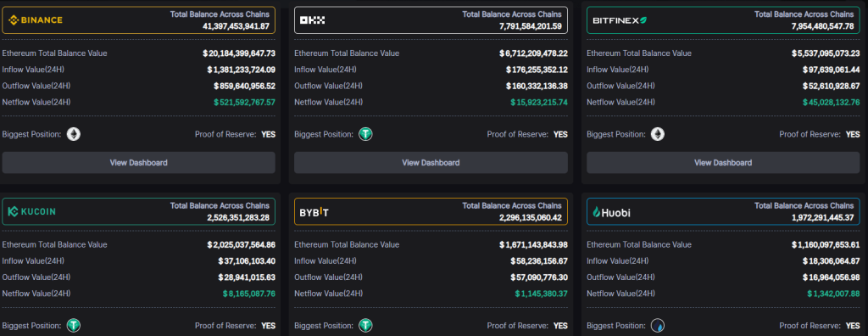Click Bitfinex inflow value $97,639,061.44

[x=831, y=70]
